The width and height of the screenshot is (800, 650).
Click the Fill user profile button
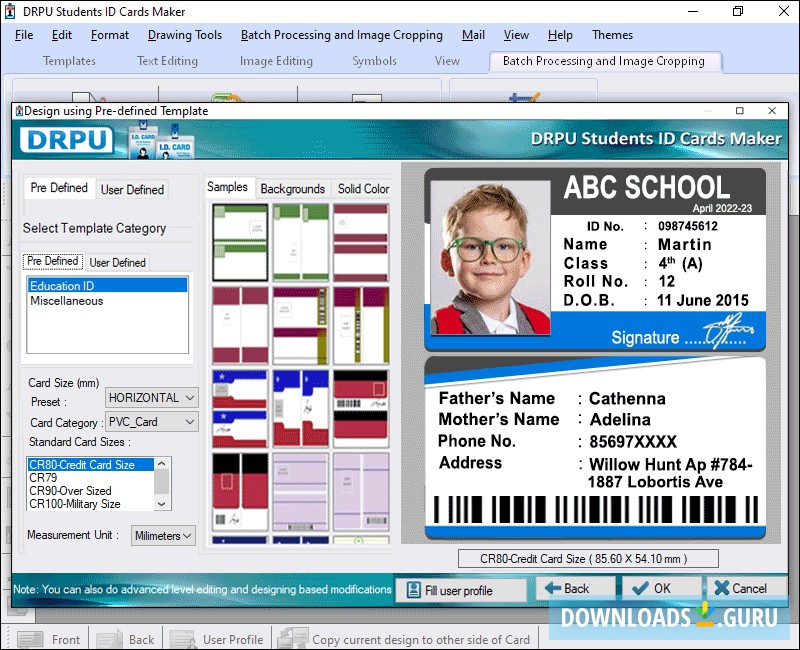461,588
